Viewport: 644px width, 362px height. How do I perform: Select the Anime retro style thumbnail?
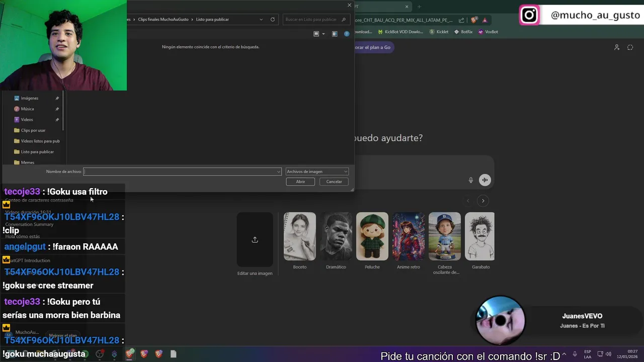pyautogui.click(x=409, y=236)
